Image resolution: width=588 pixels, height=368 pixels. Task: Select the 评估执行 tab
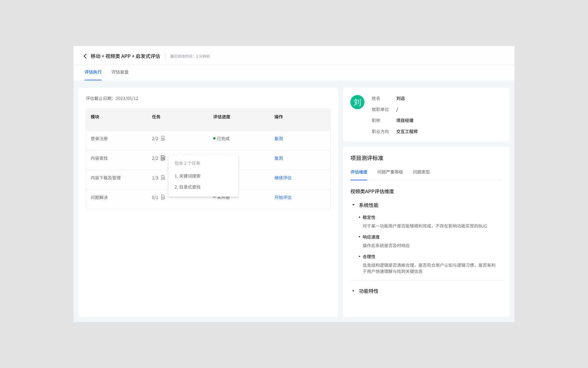93,72
